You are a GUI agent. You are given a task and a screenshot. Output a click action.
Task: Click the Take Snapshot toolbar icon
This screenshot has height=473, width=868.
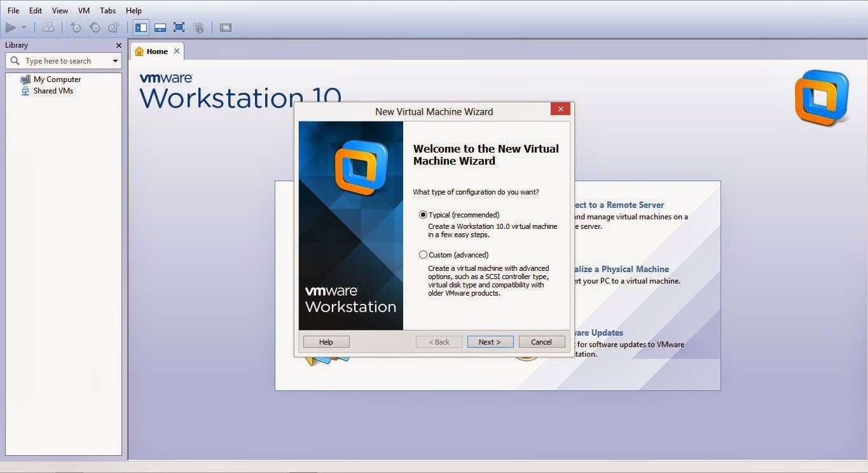76,27
